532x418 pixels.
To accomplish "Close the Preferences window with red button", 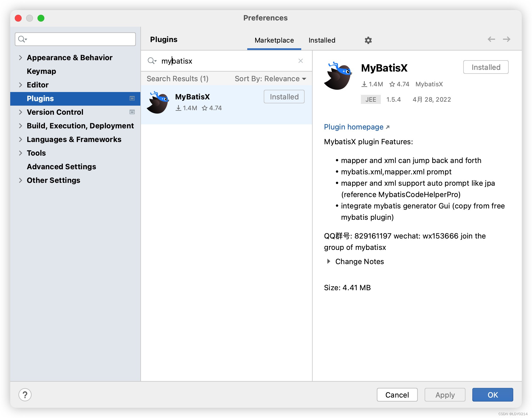I will (18, 18).
